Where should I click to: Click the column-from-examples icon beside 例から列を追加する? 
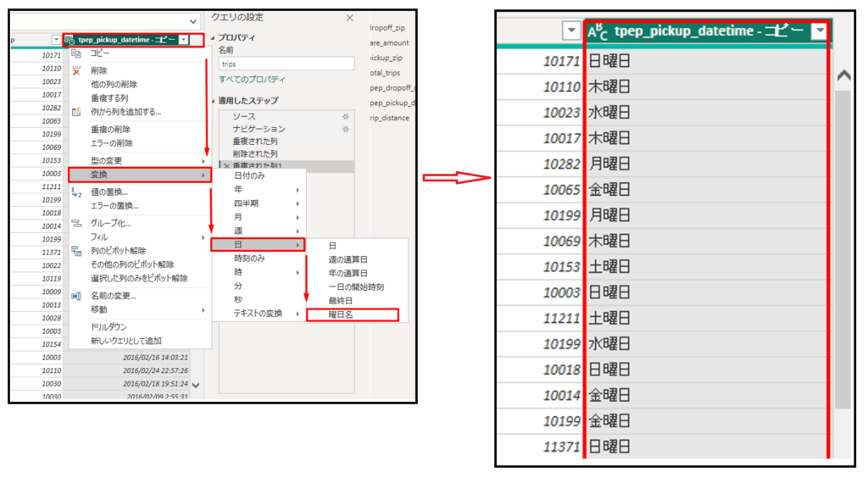pyautogui.click(x=76, y=112)
